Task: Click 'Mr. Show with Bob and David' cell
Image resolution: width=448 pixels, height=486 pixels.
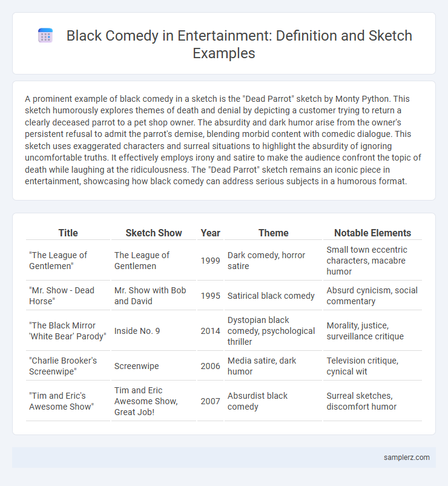Action: coord(154,296)
